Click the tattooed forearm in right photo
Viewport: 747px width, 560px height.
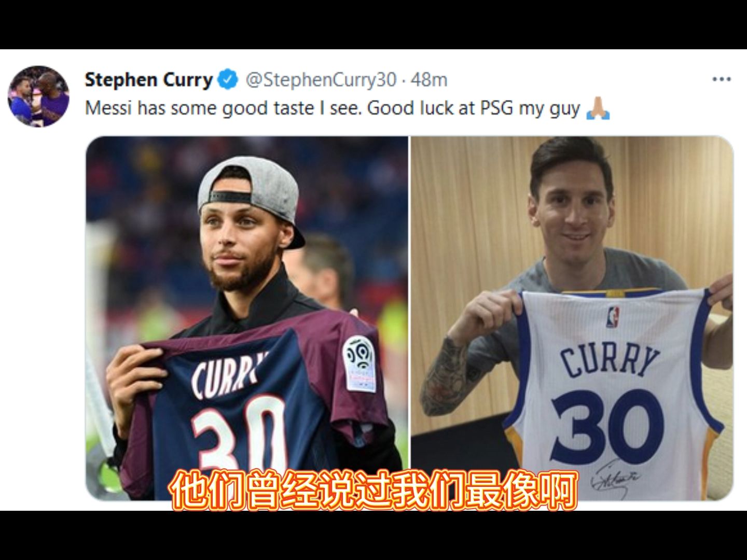[x=444, y=375]
